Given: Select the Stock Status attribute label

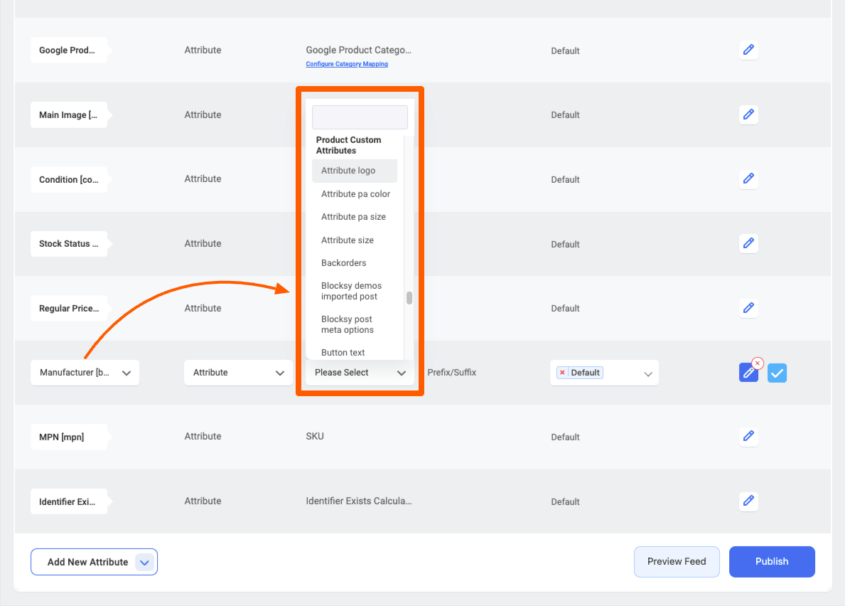Looking at the screenshot, I should pyautogui.click(x=69, y=243).
